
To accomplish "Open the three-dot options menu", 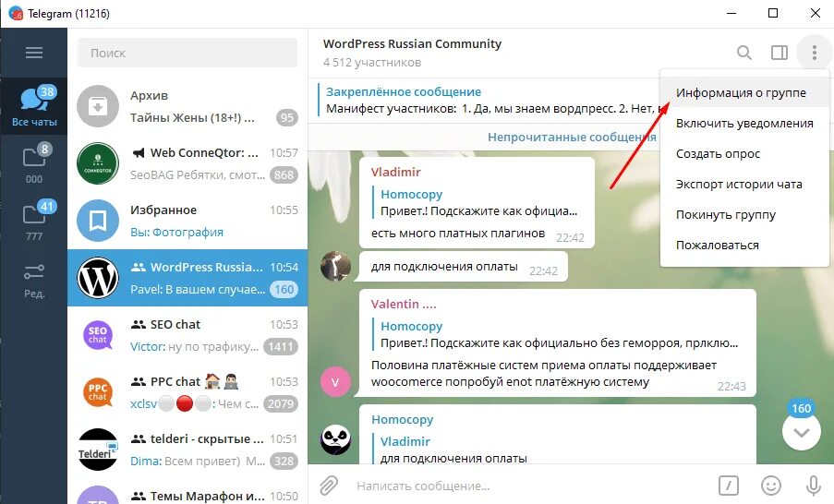I will pyautogui.click(x=815, y=53).
